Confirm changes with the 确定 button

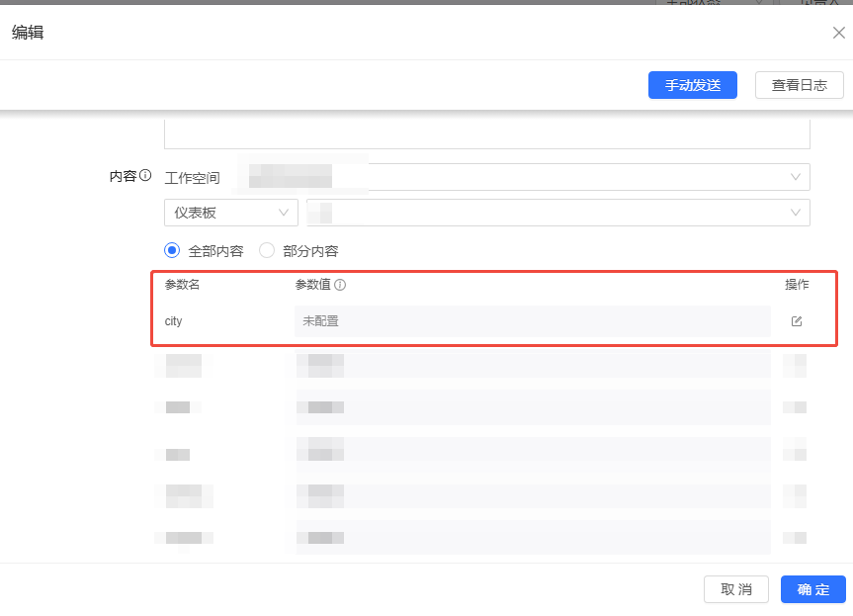coord(812,589)
